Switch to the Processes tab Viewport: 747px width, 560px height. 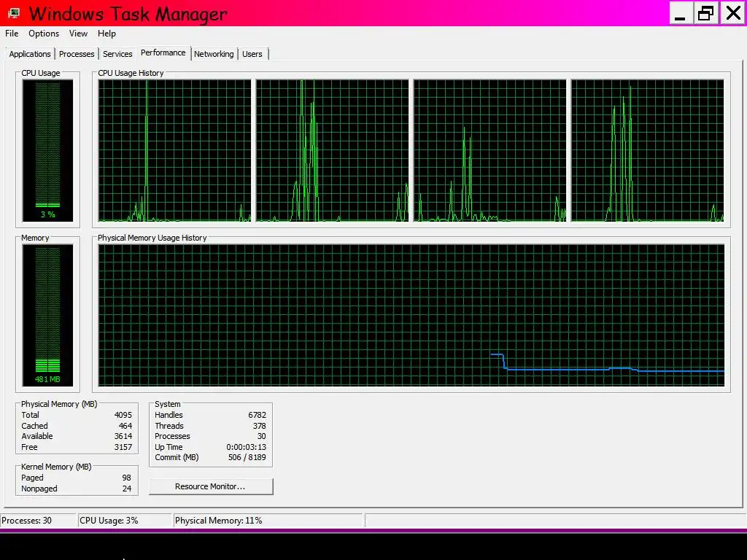tap(77, 54)
